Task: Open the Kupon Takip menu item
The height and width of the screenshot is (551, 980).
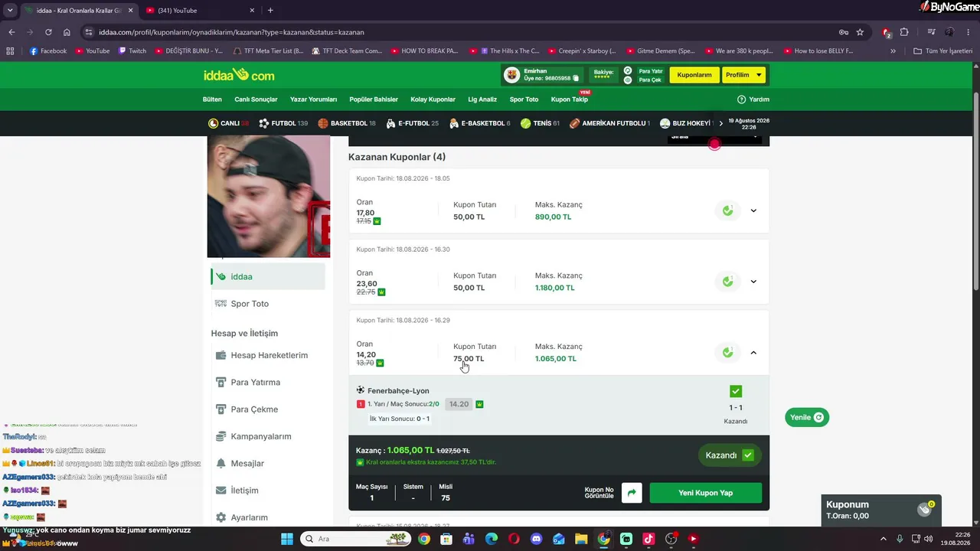Action: tap(570, 99)
